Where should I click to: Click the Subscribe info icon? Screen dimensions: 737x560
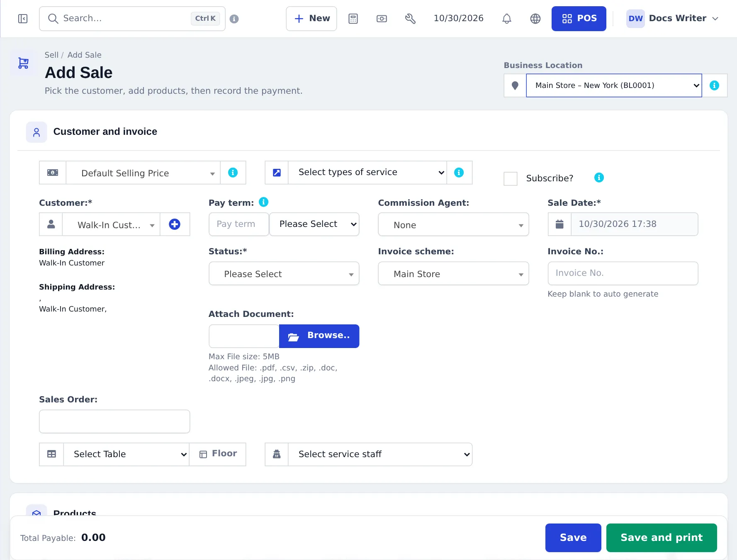(x=599, y=178)
